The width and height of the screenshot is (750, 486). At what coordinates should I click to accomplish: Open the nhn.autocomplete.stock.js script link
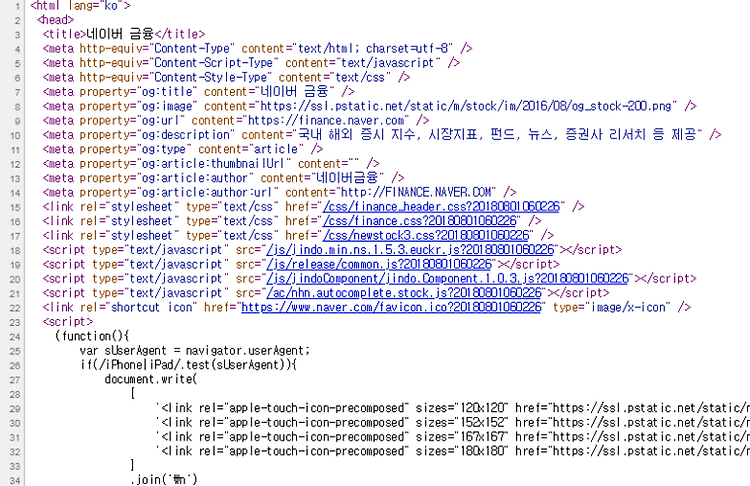(x=404, y=293)
